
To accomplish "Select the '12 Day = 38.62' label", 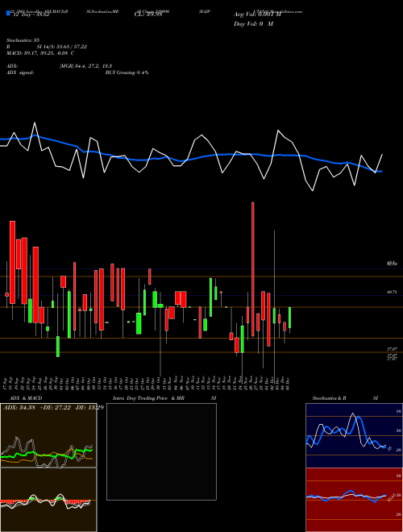I will tap(30, 15).
